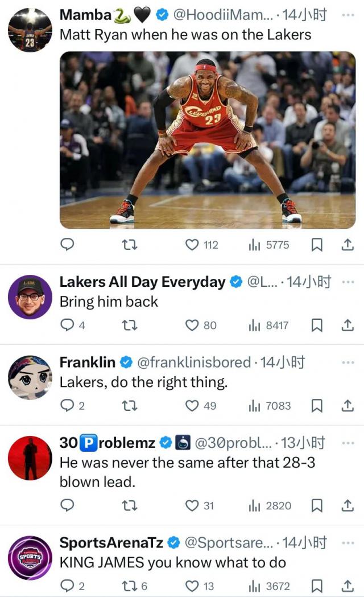Reply to Mamba's Matt Ryan tweet

click(x=68, y=245)
